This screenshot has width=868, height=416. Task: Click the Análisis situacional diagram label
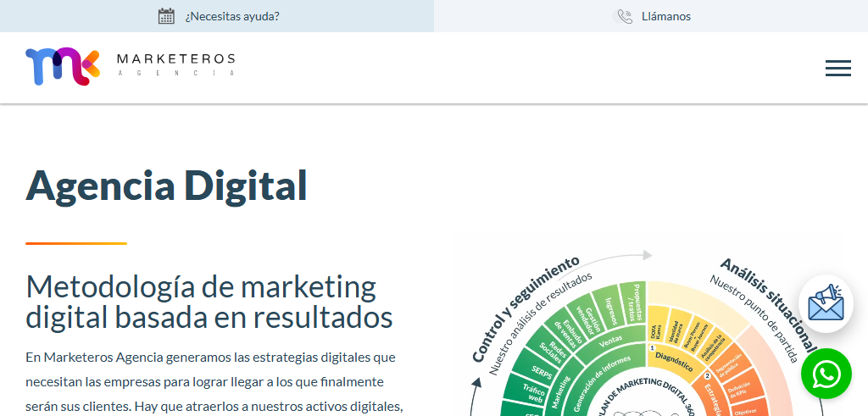click(x=769, y=305)
